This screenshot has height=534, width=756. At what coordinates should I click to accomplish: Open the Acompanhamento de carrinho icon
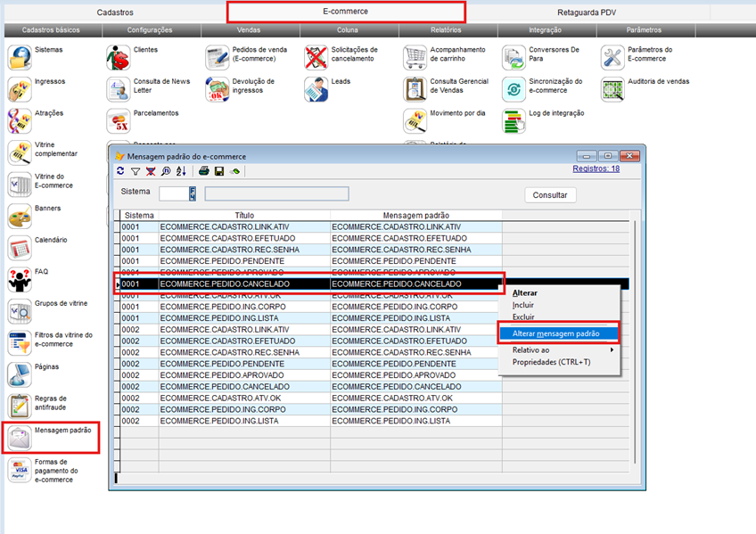tap(415, 58)
